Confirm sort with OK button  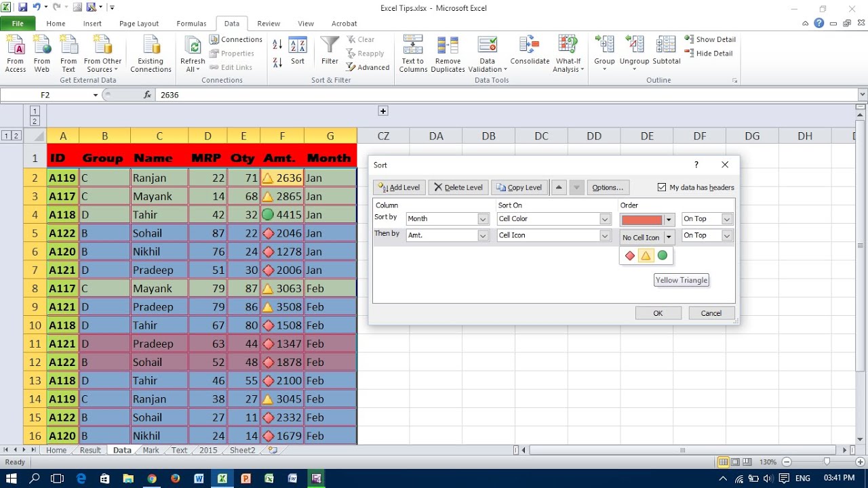point(658,313)
